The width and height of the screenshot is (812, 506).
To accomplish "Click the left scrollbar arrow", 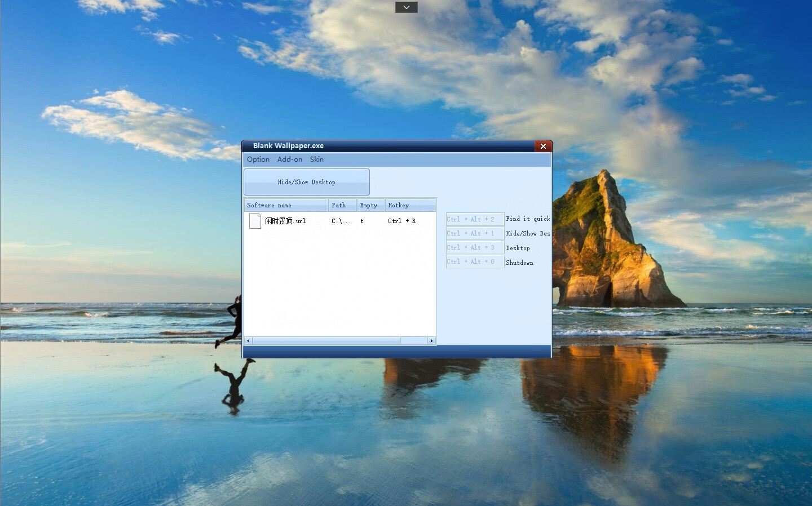I will coord(248,340).
